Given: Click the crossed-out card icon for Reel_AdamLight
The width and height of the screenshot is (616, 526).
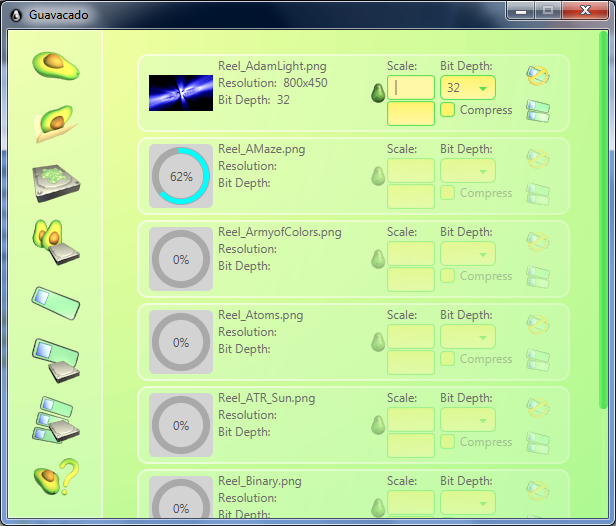Looking at the screenshot, I should tap(538, 75).
